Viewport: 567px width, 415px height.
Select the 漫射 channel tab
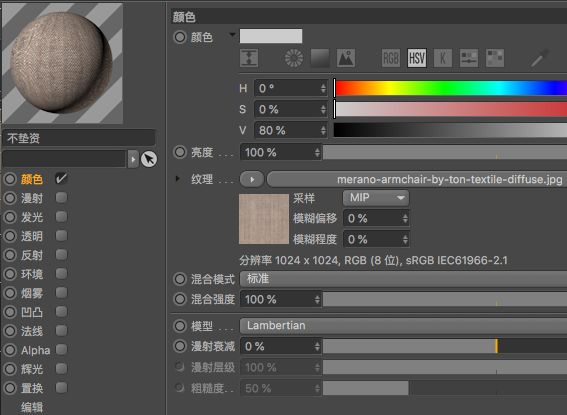point(32,198)
